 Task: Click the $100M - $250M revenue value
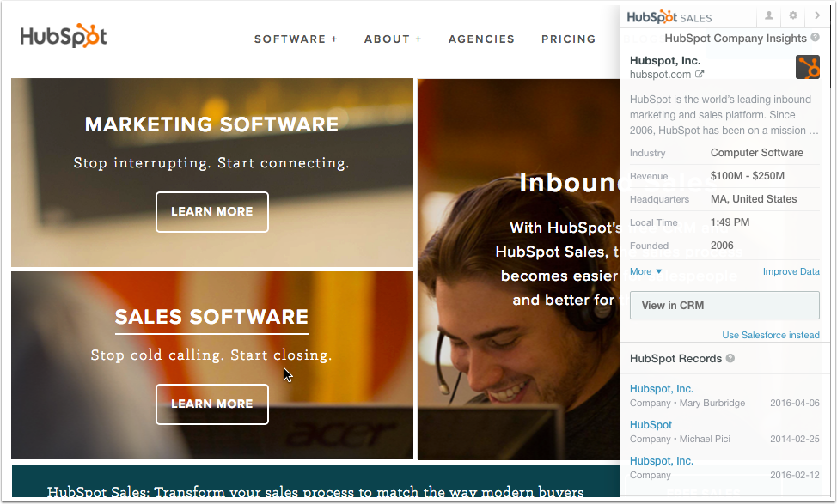pyautogui.click(x=748, y=176)
